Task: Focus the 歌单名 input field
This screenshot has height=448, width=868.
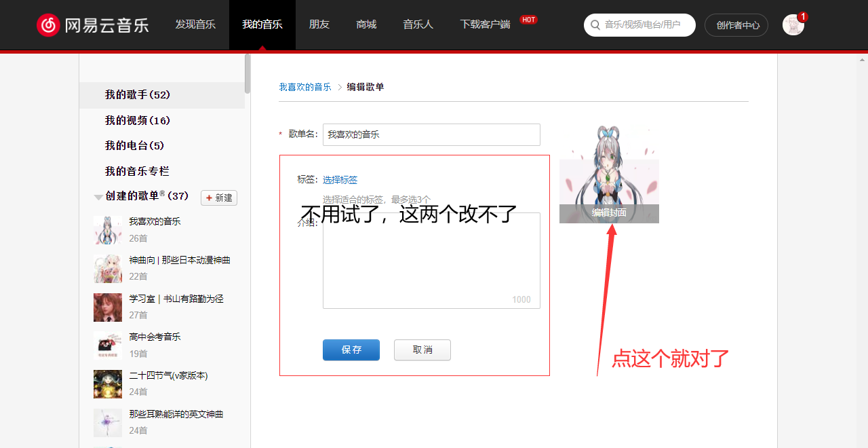Action: 431,134
